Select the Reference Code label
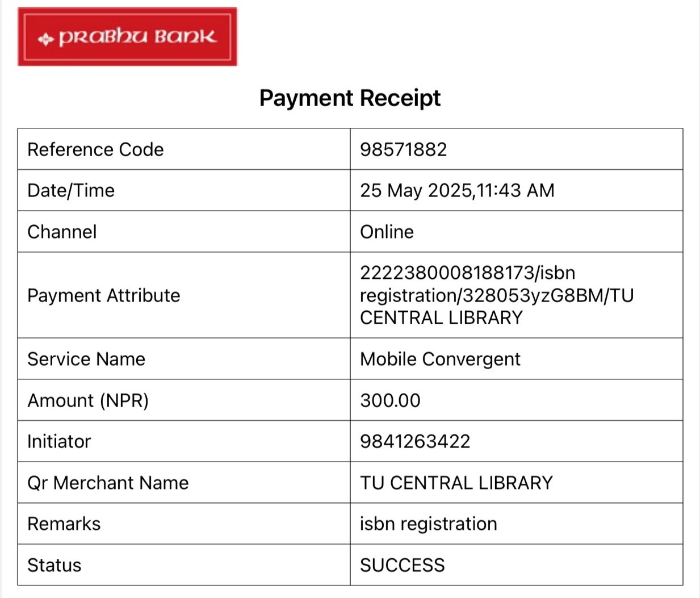 [x=95, y=149]
